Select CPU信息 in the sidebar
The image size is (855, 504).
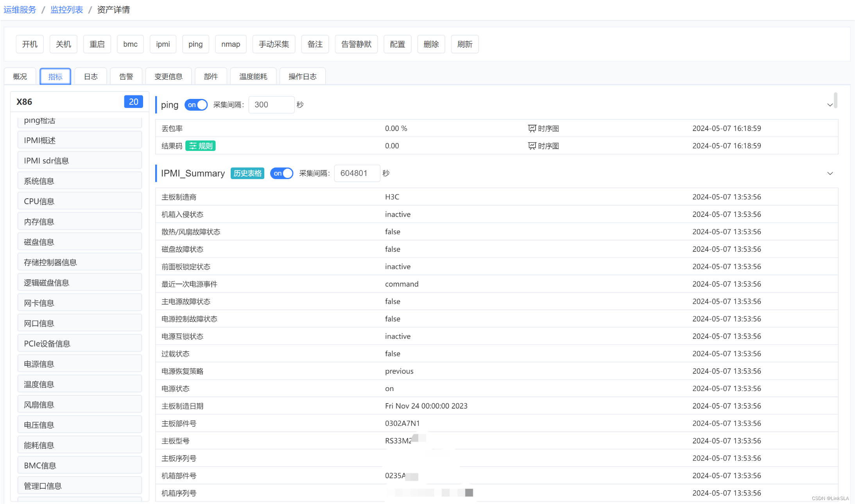pos(79,201)
